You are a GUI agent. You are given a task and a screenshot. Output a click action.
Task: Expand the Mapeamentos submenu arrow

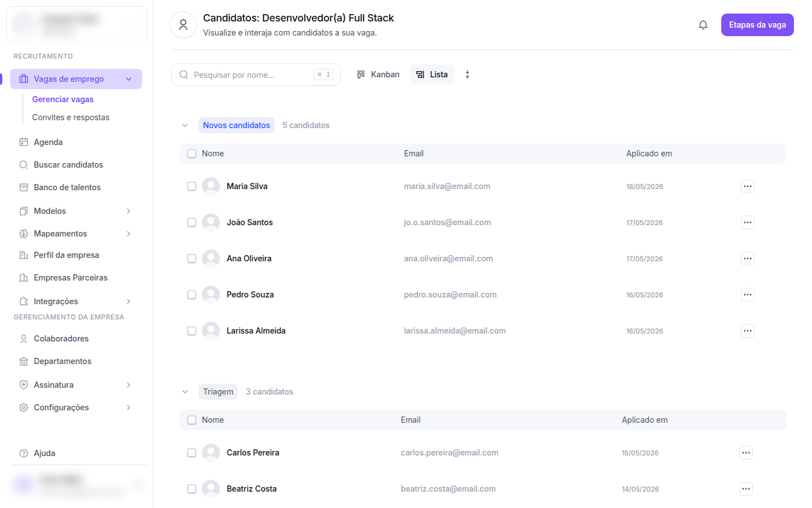click(x=129, y=234)
